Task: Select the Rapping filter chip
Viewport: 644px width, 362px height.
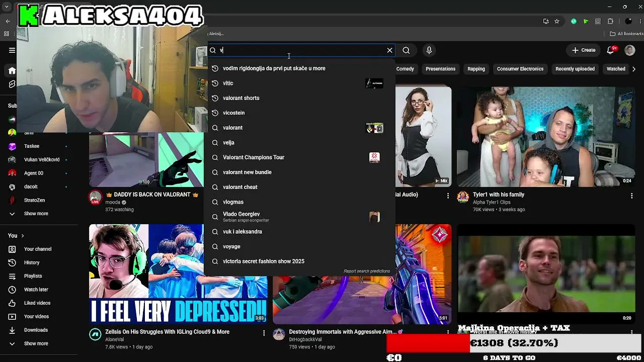Action: [476, 69]
